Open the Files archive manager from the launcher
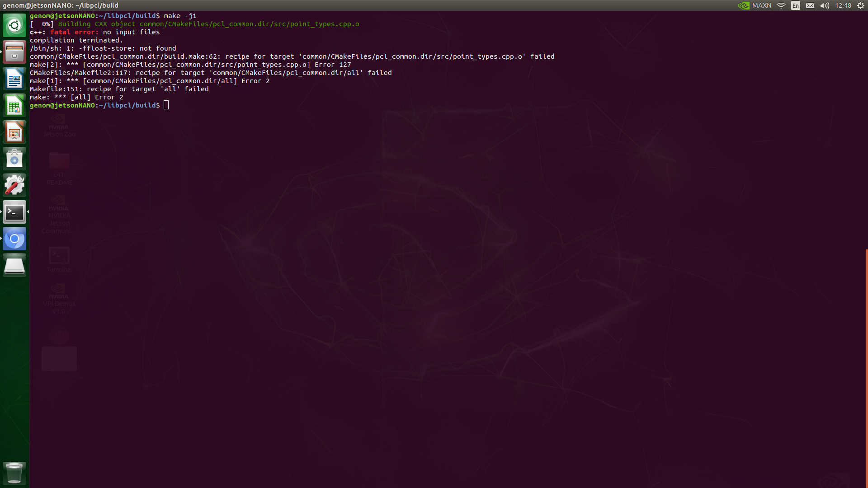Screen dimensions: 868x488 [x=14, y=52]
